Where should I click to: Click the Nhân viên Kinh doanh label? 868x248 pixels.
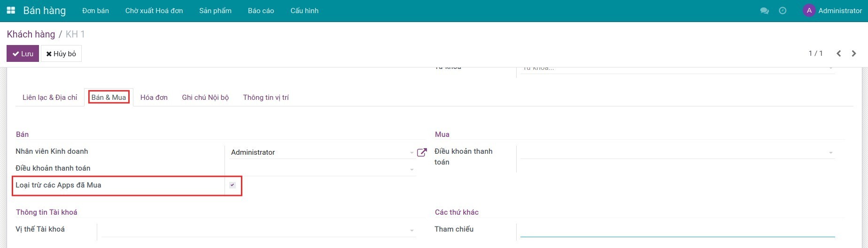pos(52,151)
